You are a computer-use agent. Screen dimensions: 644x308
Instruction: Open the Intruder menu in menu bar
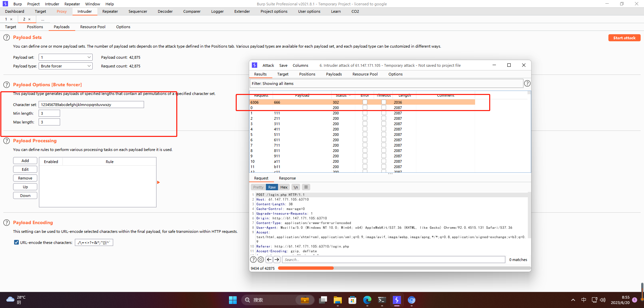52,4
